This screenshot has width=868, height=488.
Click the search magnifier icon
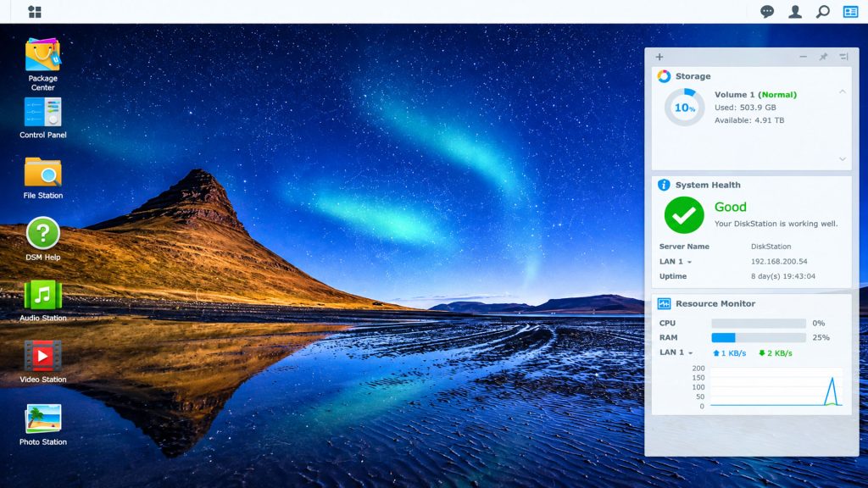pyautogui.click(x=823, y=12)
